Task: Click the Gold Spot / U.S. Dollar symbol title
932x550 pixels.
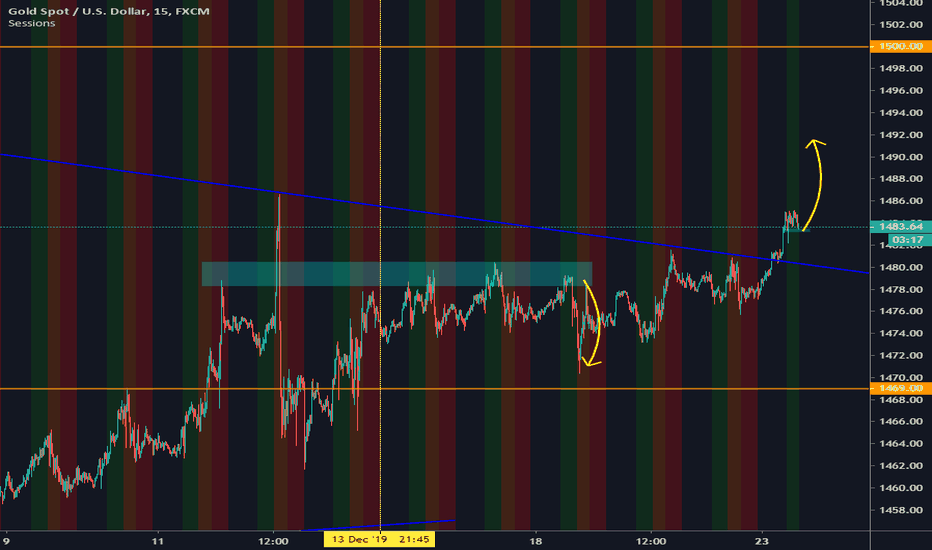Action: tap(109, 11)
